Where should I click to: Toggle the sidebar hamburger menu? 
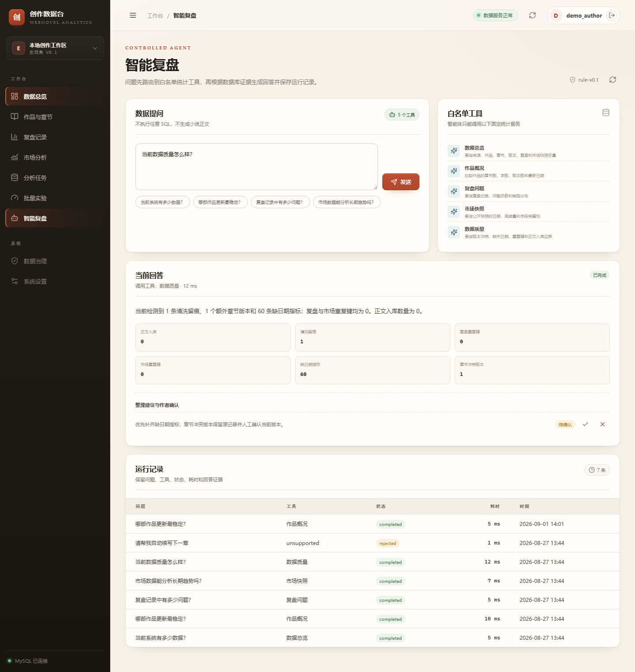click(x=133, y=15)
